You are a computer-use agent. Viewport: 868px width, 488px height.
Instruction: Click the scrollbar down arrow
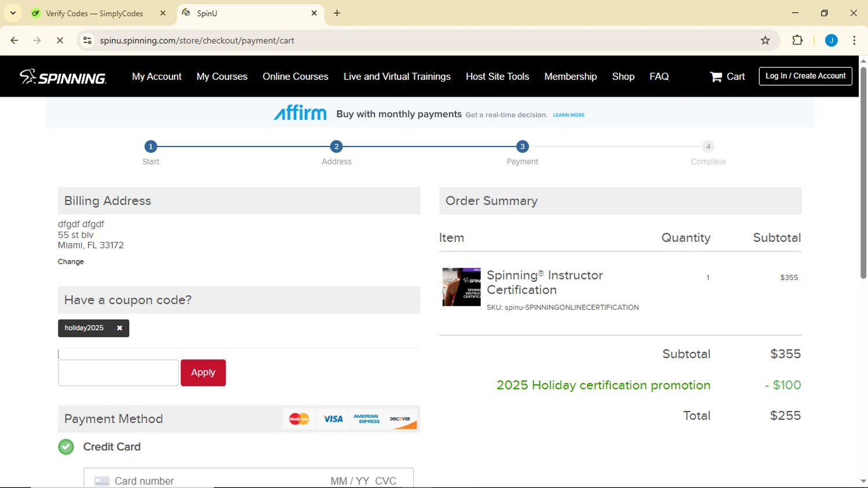[x=863, y=482]
